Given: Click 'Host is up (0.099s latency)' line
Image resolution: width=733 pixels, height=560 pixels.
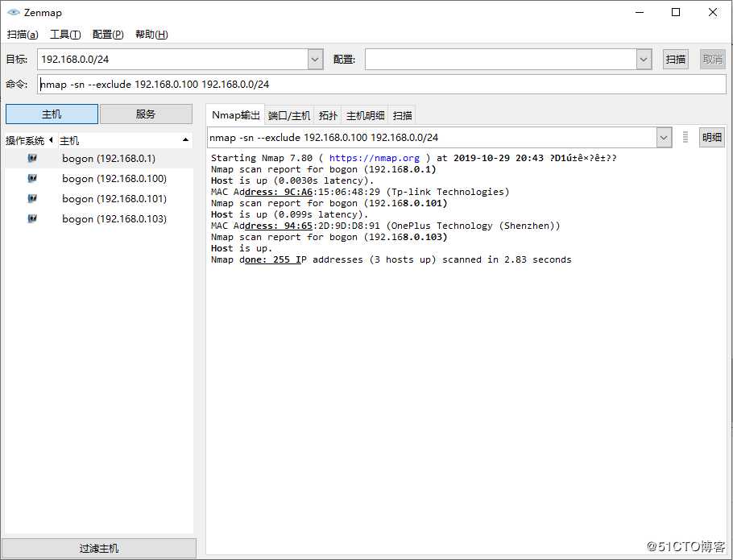Looking at the screenshot, I should click(289, 214).
